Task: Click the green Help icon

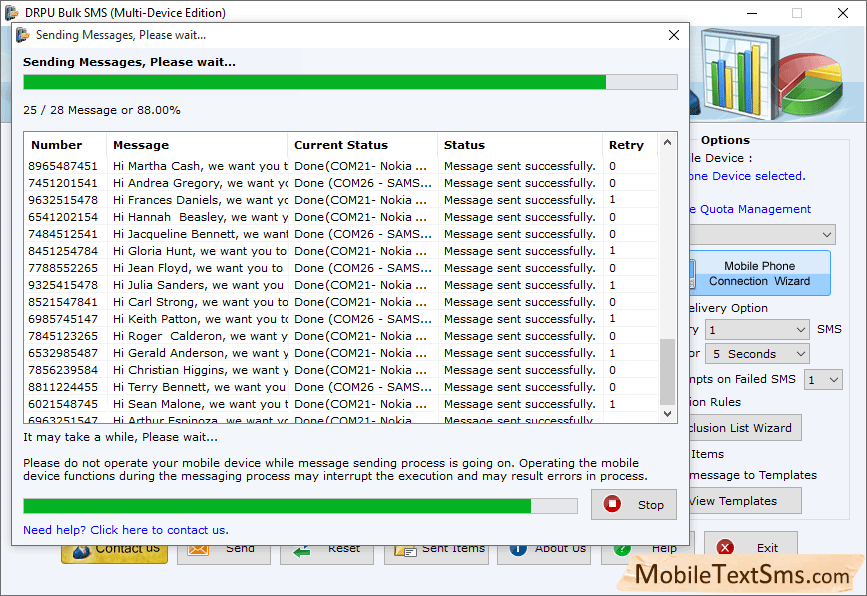Action: click(x=622, y=550)
